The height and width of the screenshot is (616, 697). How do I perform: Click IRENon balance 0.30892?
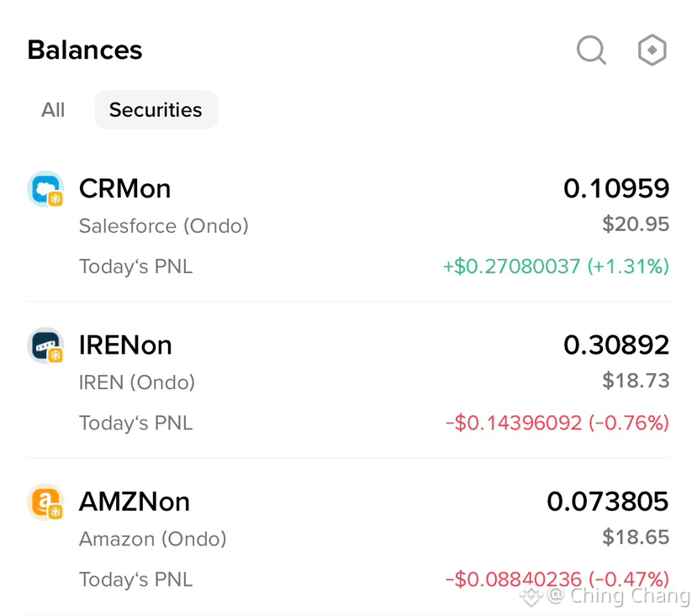click(x=616, y=345)
